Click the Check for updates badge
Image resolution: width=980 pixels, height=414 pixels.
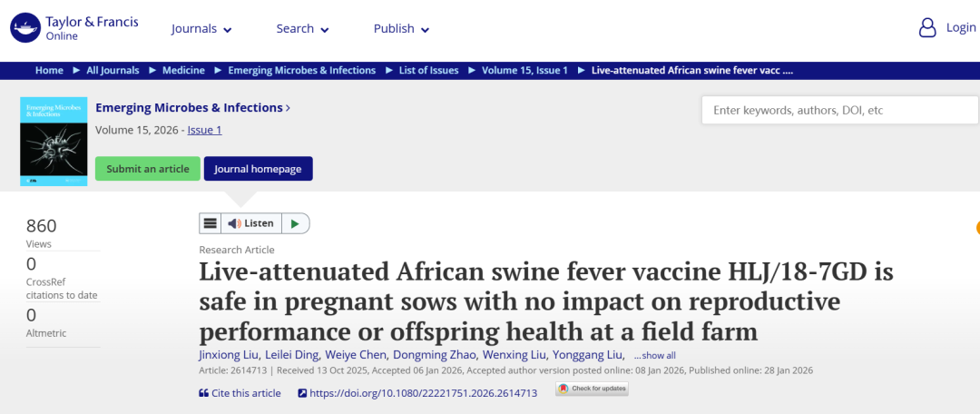click(592, 389)
